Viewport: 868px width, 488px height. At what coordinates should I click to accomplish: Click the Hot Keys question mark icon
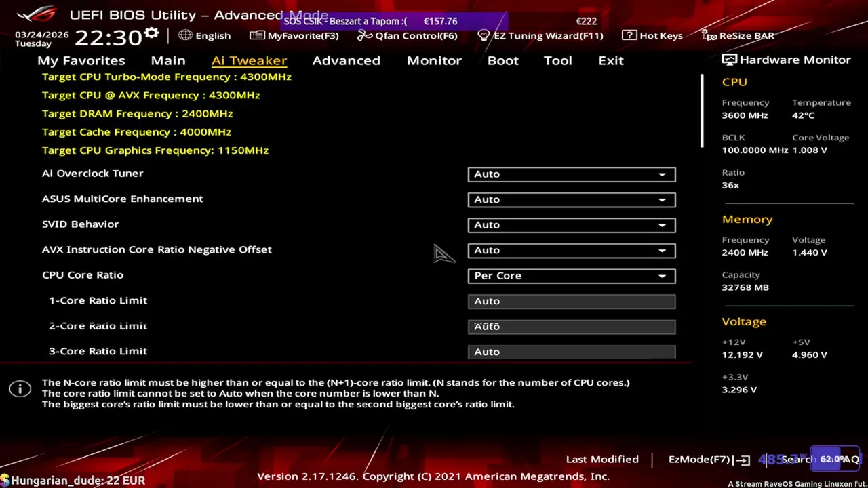point(629,35)
